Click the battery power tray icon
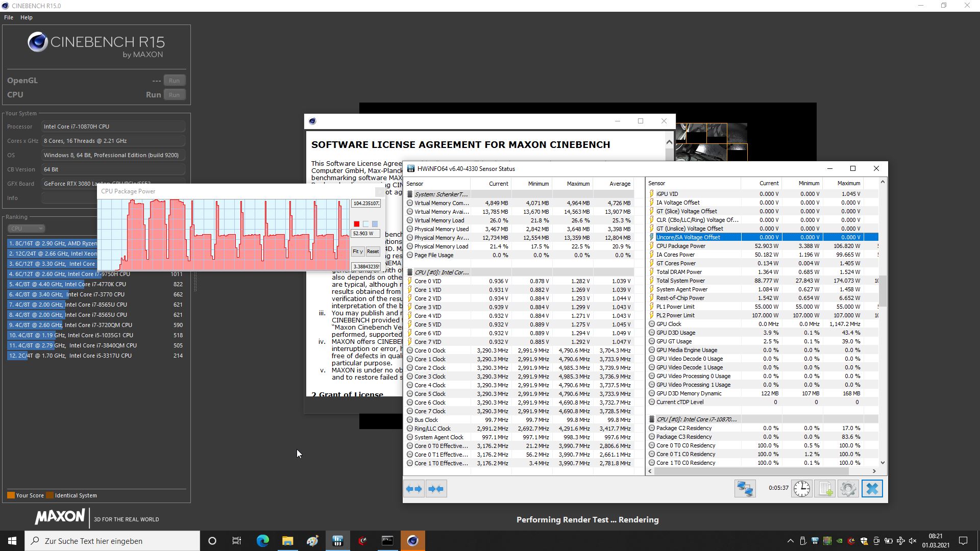 click(x=889, y=541)
